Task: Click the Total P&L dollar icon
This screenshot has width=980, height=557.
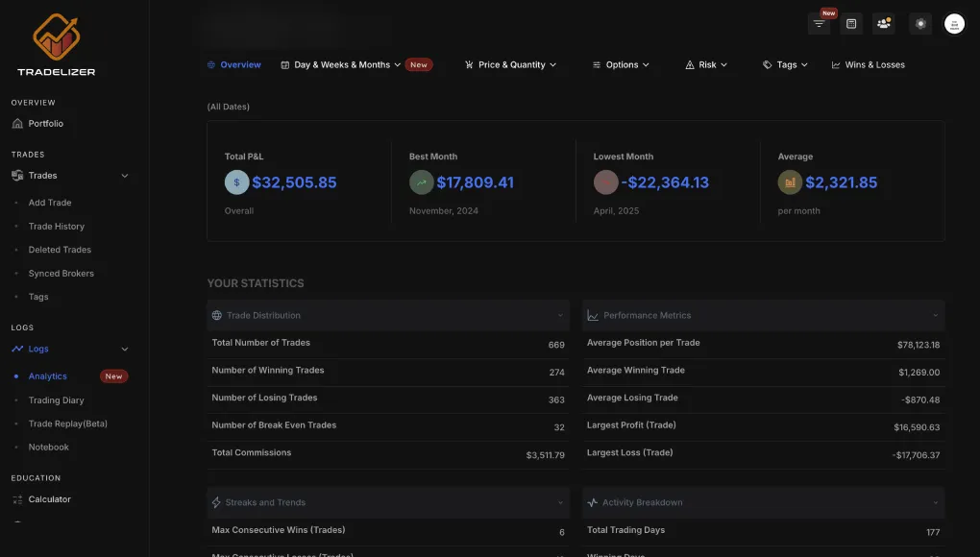Action: tap(236, 182)
